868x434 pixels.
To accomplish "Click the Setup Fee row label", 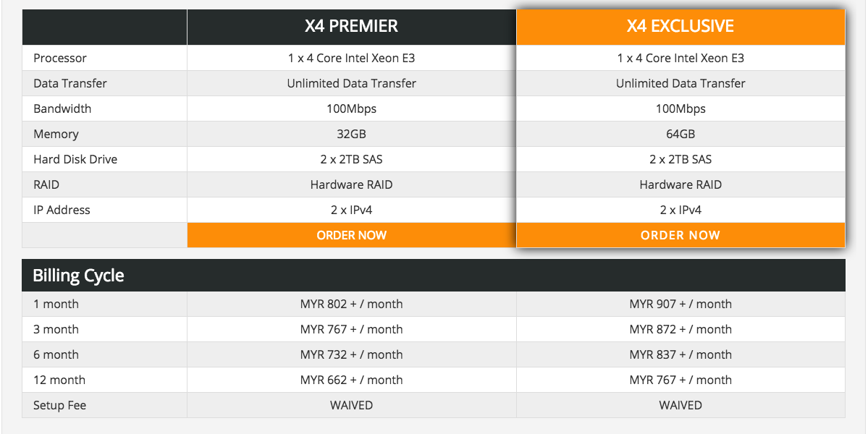I will [60, 405].
